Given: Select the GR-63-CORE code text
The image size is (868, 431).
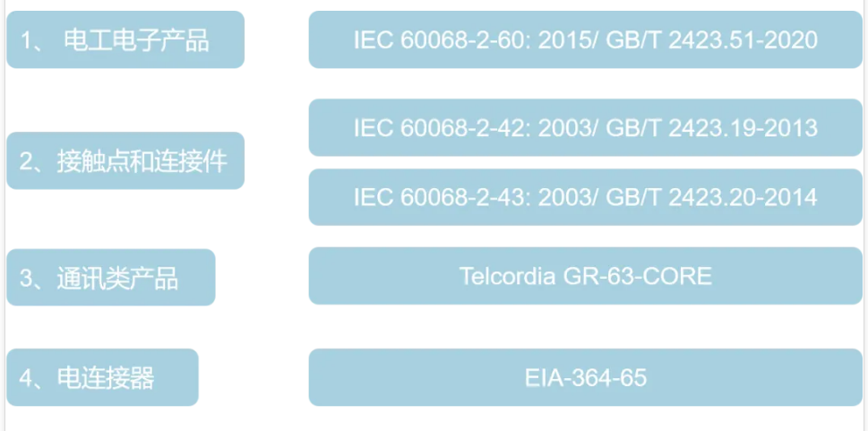Looking at the screenshot, I should click(638, 276).
